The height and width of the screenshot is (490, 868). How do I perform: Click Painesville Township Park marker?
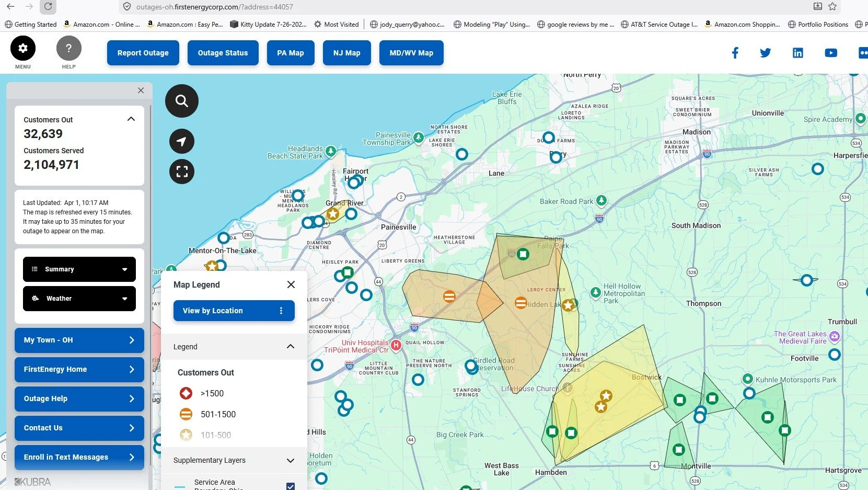[x=419, y=138]
